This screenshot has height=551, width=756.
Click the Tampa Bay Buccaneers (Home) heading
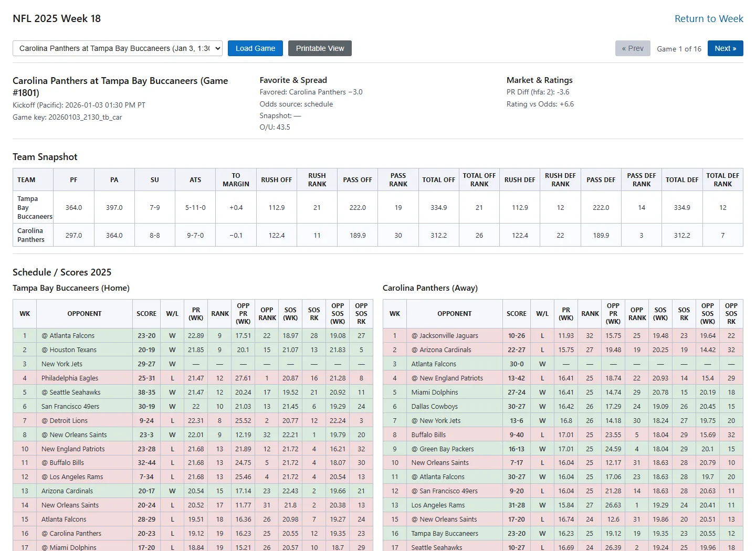click(71, 288)
